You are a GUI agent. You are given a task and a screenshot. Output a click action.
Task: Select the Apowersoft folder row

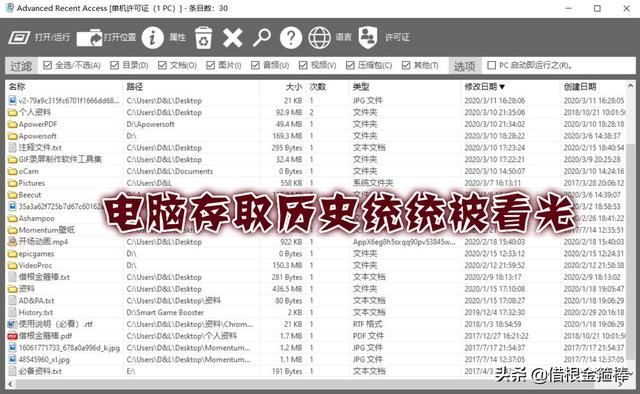coord(316,136)
